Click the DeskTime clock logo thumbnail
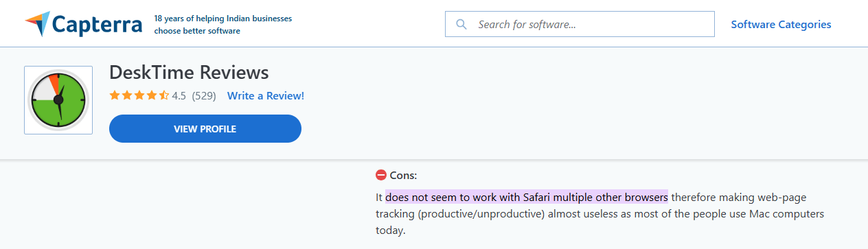Image resolution: width=868 pixels, height=249 pixels. 58,100
